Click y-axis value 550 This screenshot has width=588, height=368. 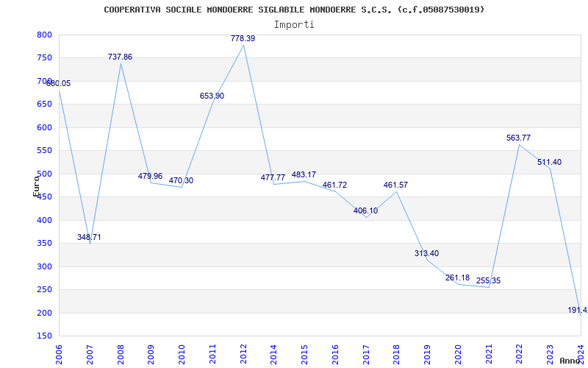click(x=44, y=151)
